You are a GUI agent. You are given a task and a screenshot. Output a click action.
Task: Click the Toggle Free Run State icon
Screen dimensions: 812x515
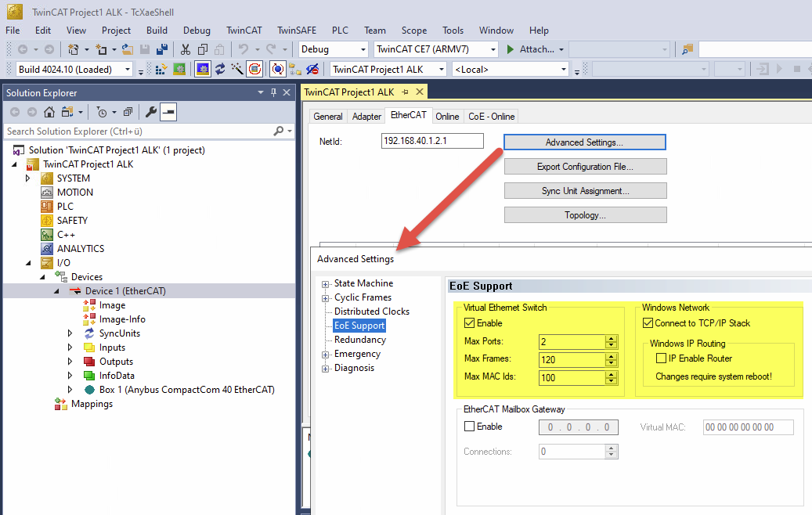pyautogui.click(x=254, y=70)
